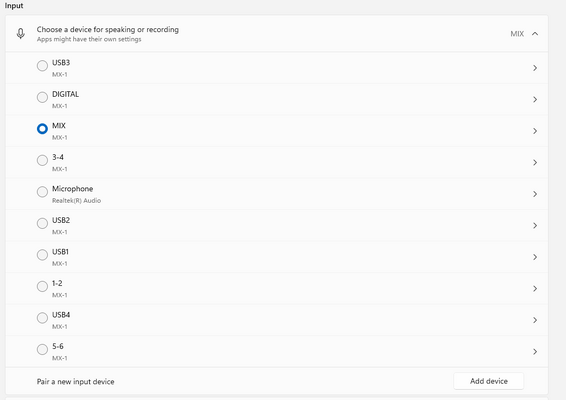
Task: Open Realtek Microphone properties arrow
Action: (x=535, y=194)
